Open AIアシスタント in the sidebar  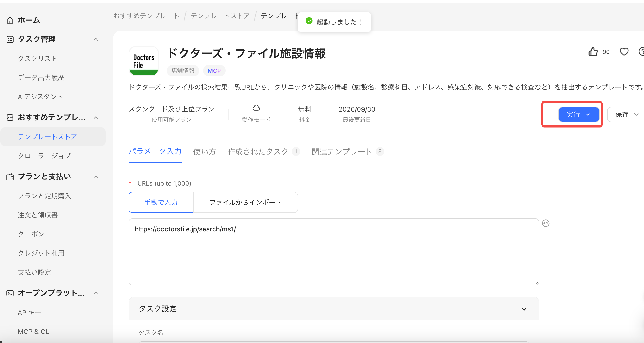pyautogui.click(x=40, y=97)
